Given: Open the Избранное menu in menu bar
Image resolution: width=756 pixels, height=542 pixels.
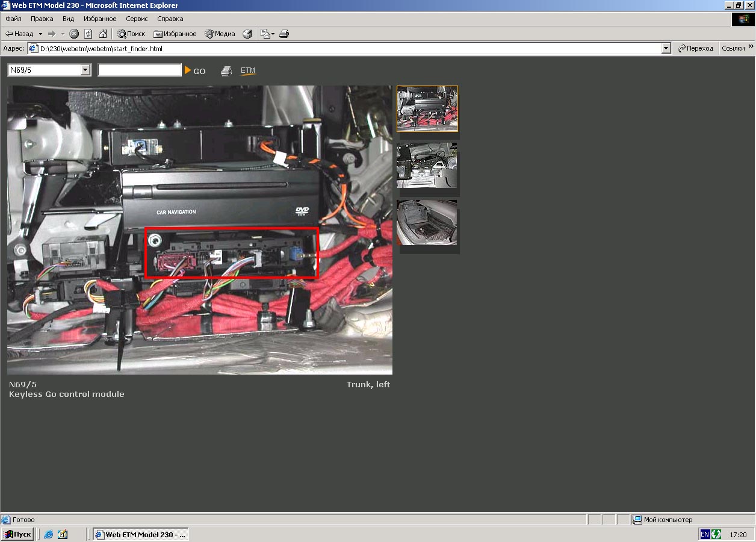Looking at the screenshot, I should pyautogui.click(x=100, y=19).
